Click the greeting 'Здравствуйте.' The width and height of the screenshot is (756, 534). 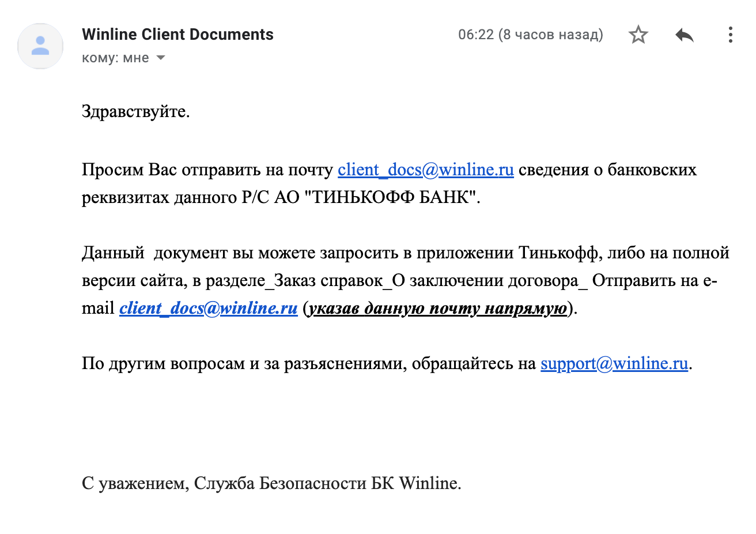tap(135, 111)
